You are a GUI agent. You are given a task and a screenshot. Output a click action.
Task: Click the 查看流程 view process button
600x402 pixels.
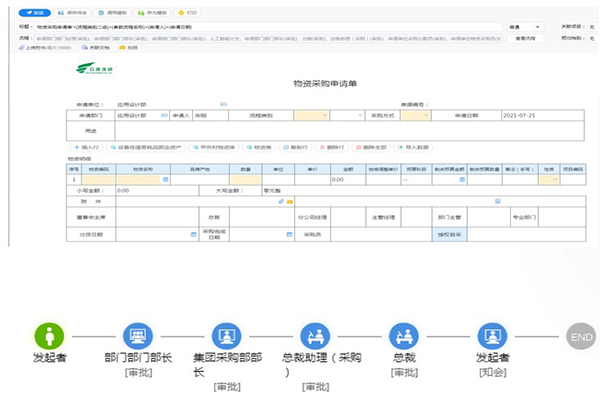point(526,38)
